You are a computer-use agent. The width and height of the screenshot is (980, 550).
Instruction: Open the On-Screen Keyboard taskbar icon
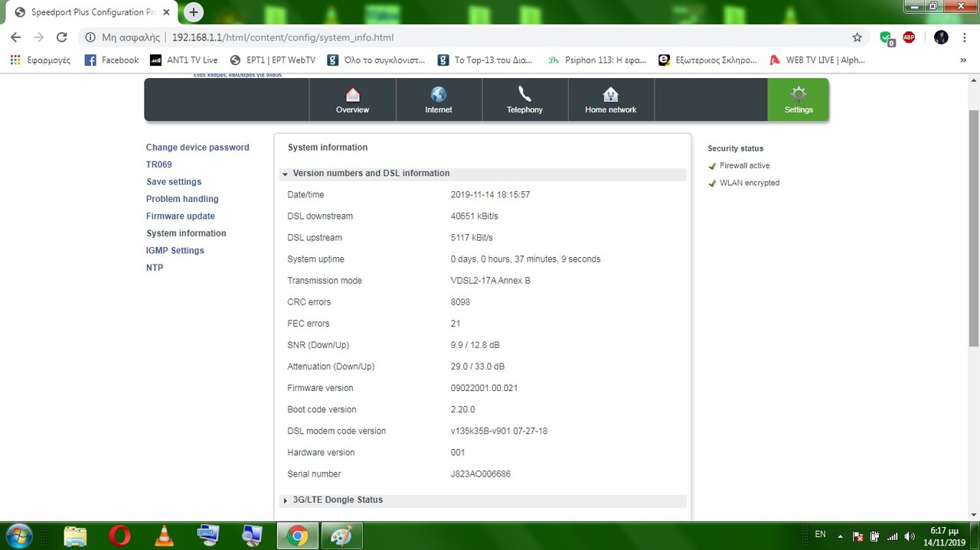[208, 535]
